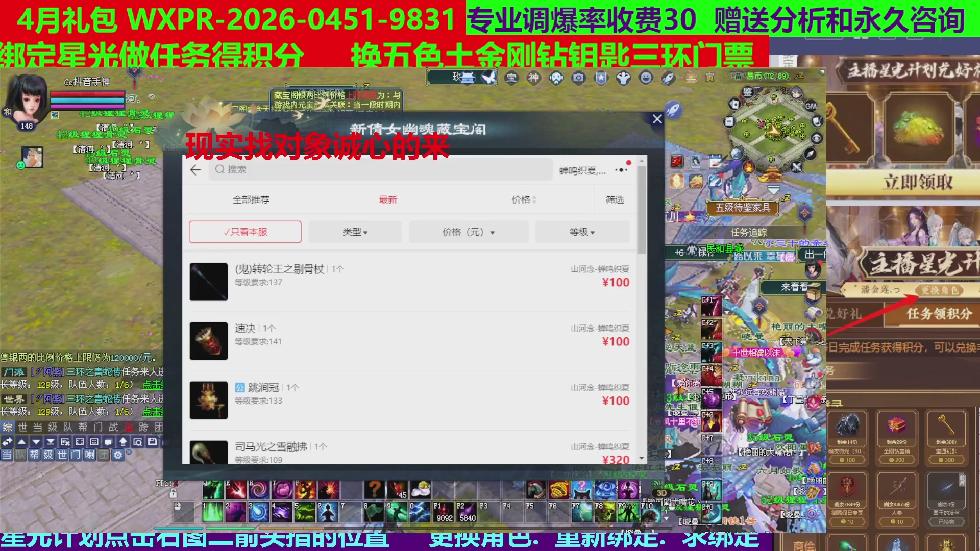Viewport: 980px width, 551px height.
Task: Click the rocket icon in top toolbar
Action: (x=668, y=78)
